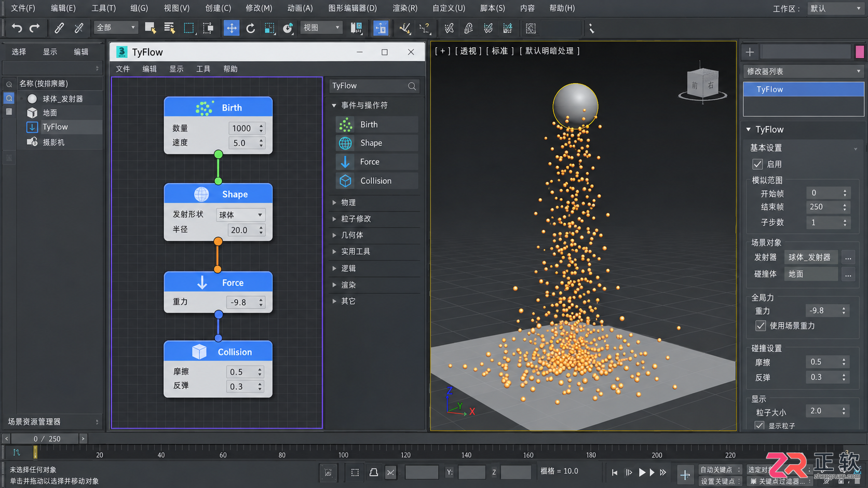The height and width of the screenshot is (488, 868).
Task: Select the 地面 object in the scene list
Action: tap(50, 113)
